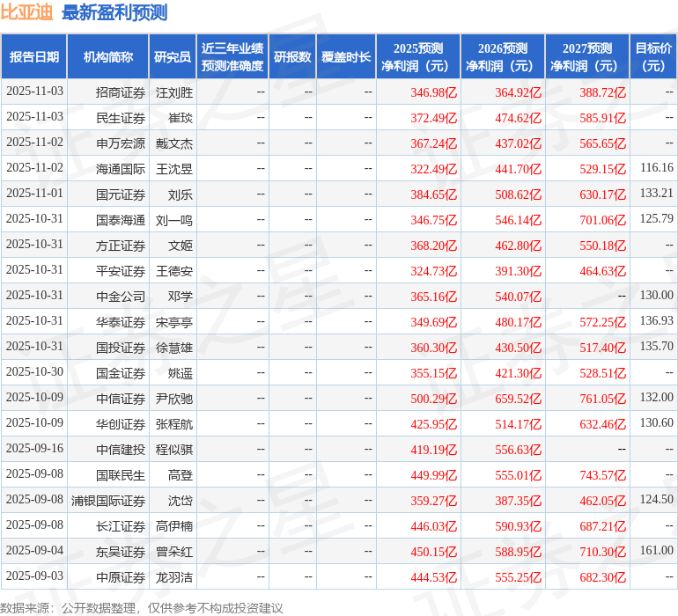The height and width of the screenshot is (616, 678).
Task: Select the target price 130.00
Action: pyautogui.click(x=656, y=295)
